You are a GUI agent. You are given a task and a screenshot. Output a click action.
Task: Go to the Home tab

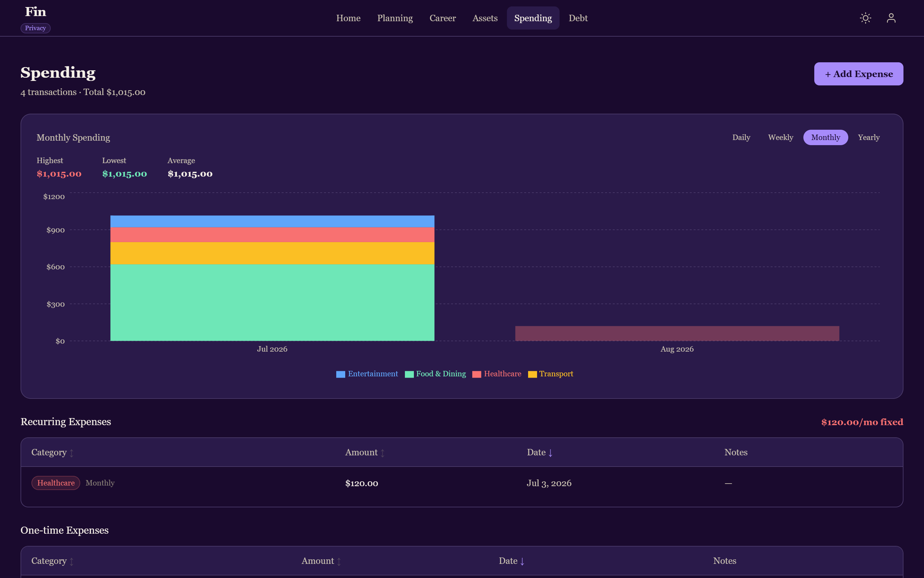click(x=348, y=18)
